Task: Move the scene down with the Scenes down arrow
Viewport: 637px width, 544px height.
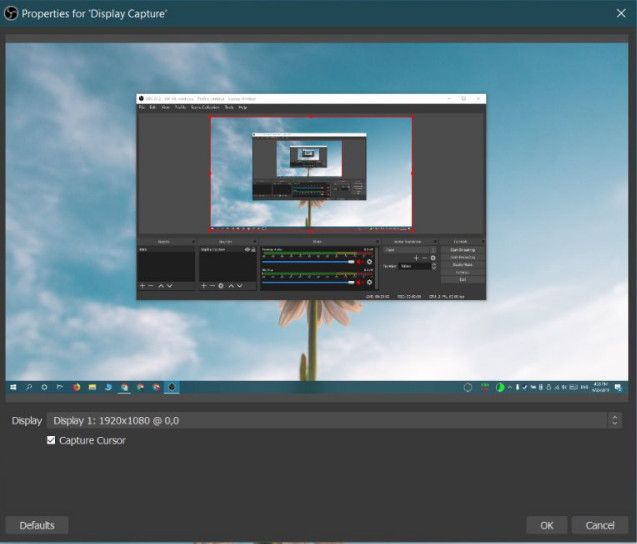Action: [170, 286]
